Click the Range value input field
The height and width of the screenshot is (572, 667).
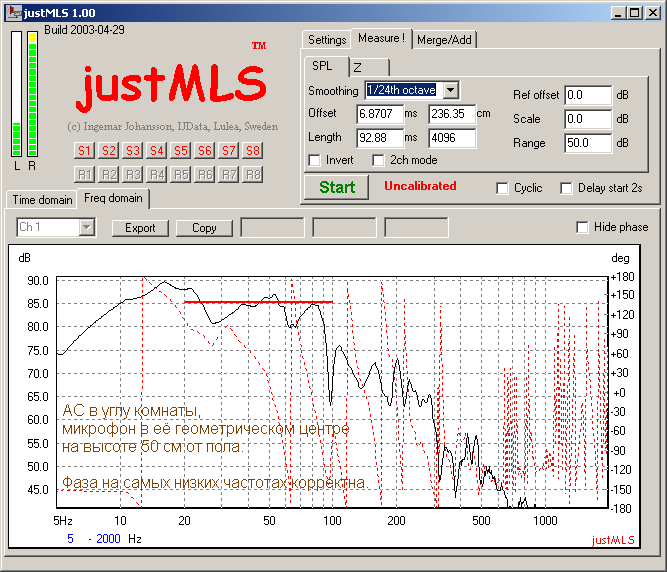[x=587, y=143]
